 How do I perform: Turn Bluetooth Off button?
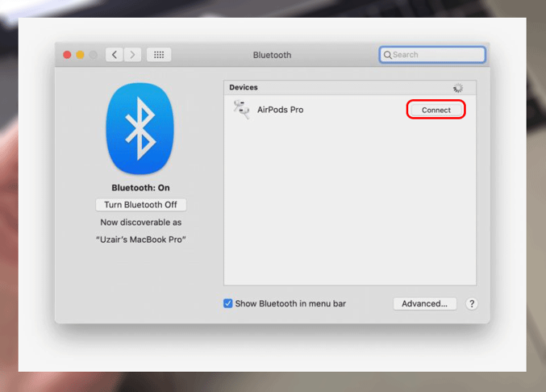pyautogui.click(x=140, y=205)
